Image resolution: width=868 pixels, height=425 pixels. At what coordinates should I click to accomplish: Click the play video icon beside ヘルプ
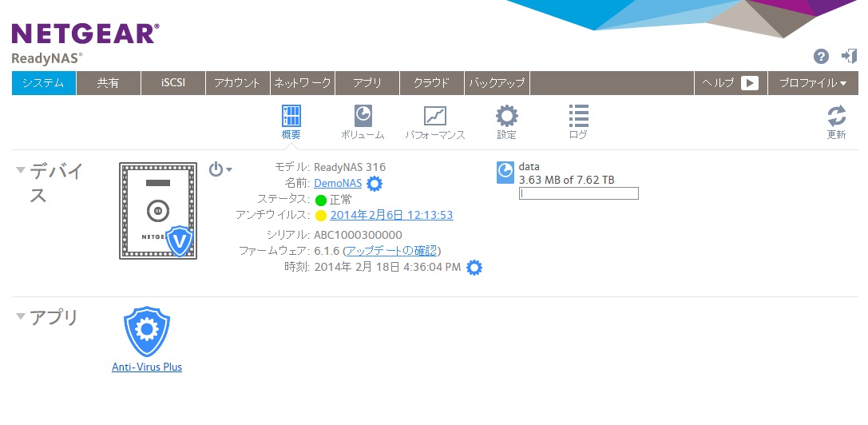750,83
